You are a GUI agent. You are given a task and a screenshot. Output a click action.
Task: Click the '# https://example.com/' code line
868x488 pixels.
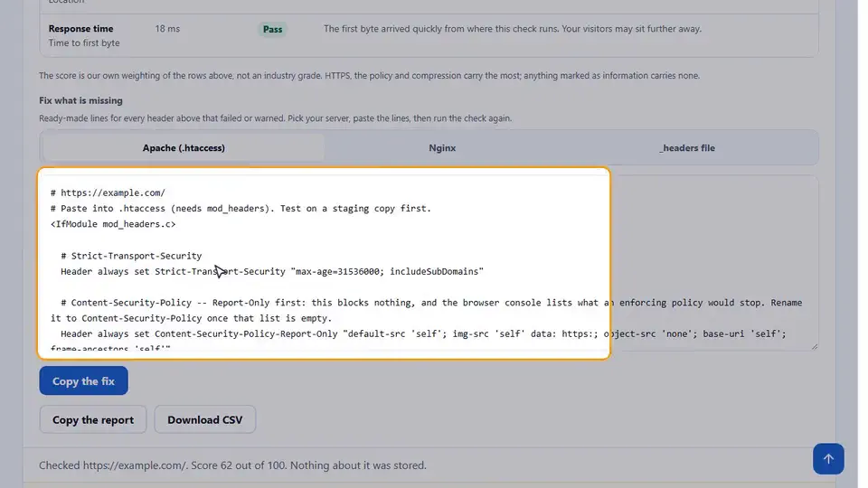(x=108, y=192)
